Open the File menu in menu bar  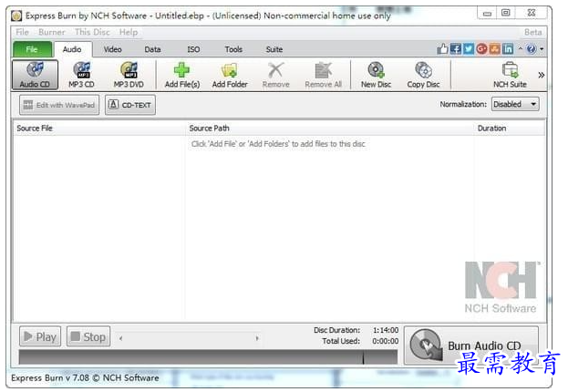coord(22,32)
